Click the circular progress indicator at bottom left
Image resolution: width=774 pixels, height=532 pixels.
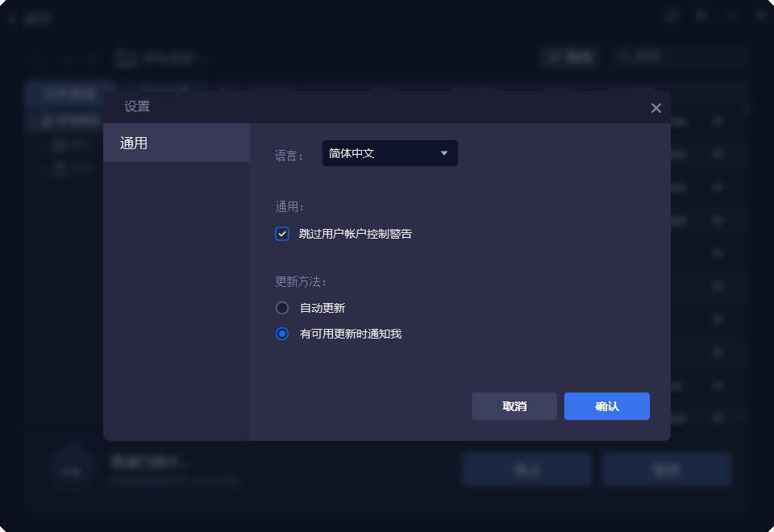pos(71,469)
